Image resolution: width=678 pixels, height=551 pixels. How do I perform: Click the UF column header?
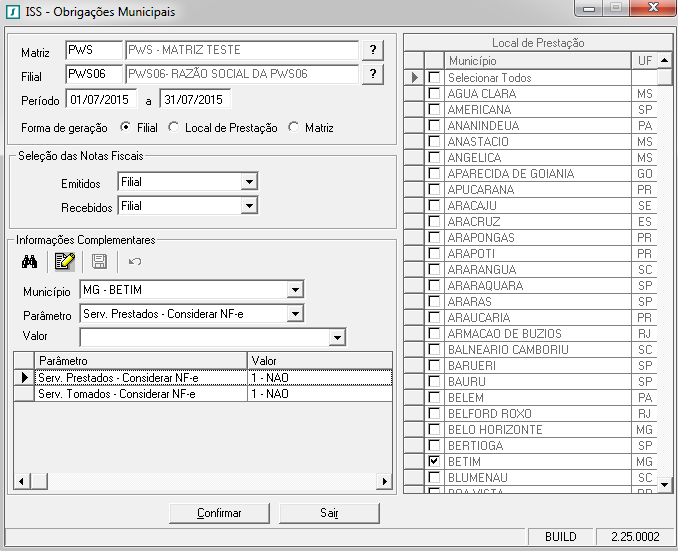(644, 61)
